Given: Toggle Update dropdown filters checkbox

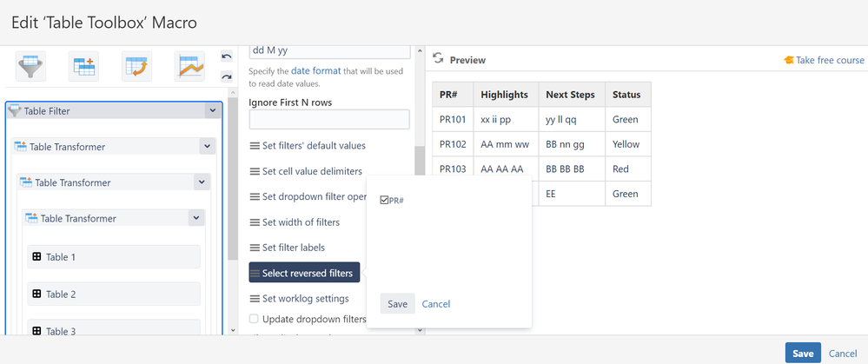Looking at the screenshot, I should pos(254,319).
